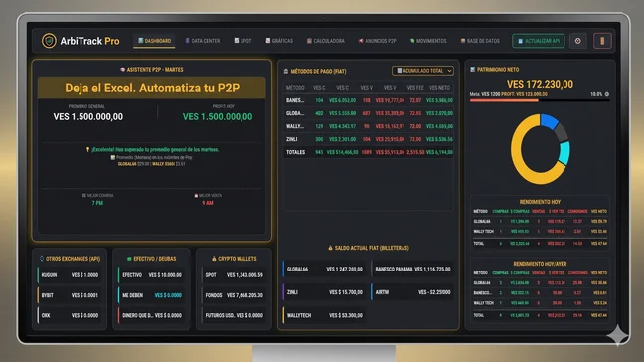Open the Movimientos tab

coord(428,41)
